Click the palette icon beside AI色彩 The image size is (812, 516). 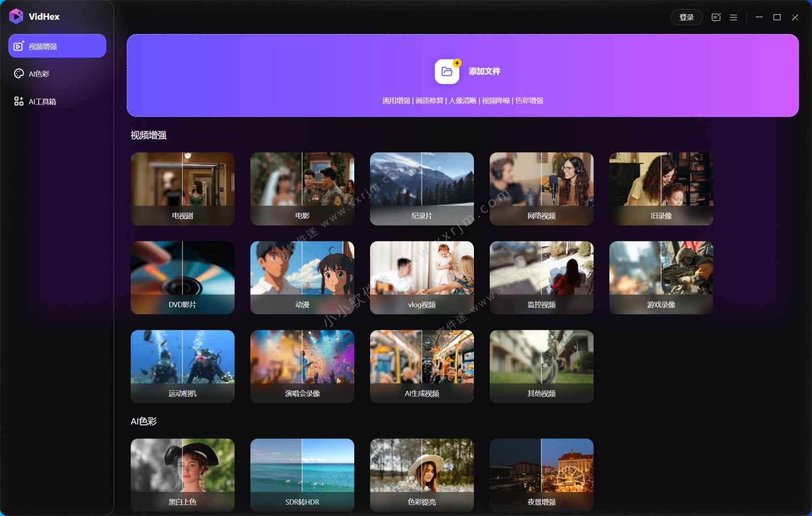(x=19, y=74)
